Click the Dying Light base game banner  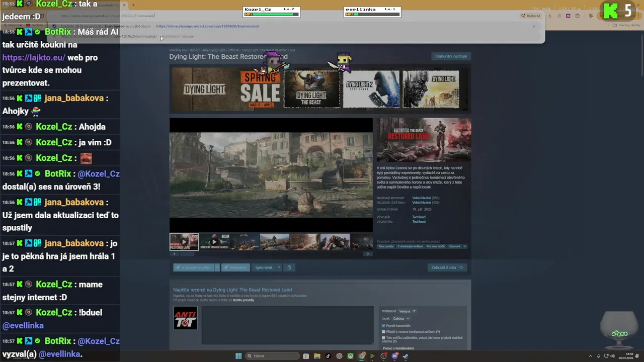click(x=204, y=89)
